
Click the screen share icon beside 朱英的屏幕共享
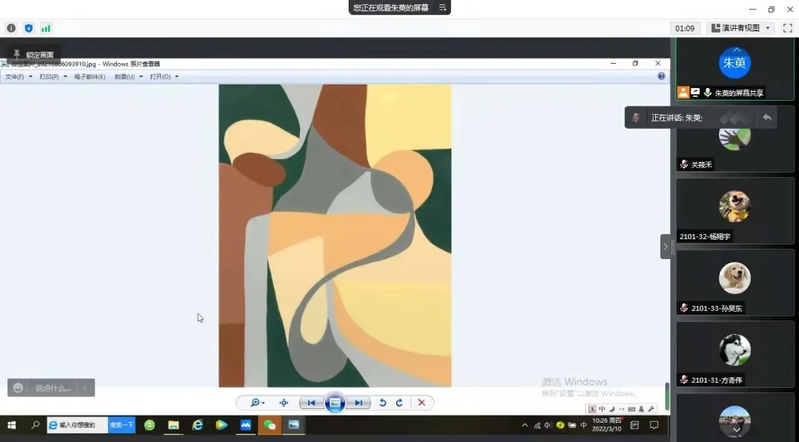click(696, 92)
